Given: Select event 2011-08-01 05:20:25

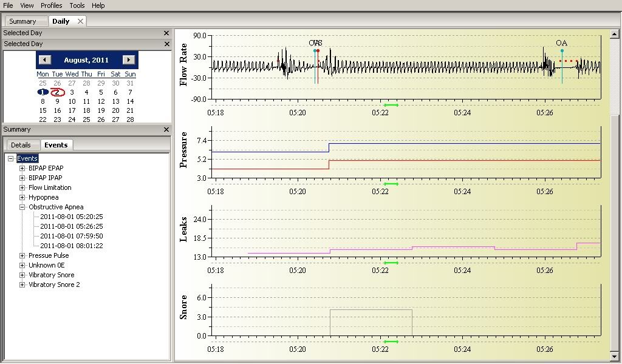Looking at the screenshot, I should [72, 217].
